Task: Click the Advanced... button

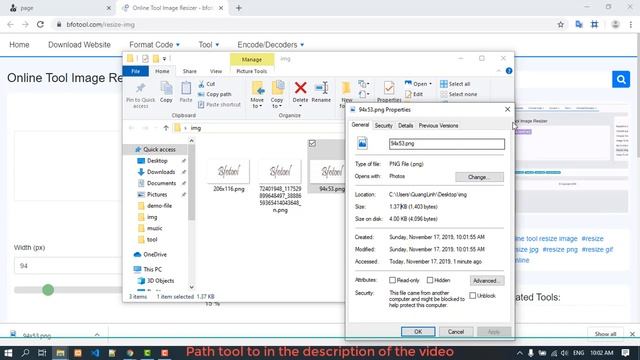Action: [x=487, y=281]
